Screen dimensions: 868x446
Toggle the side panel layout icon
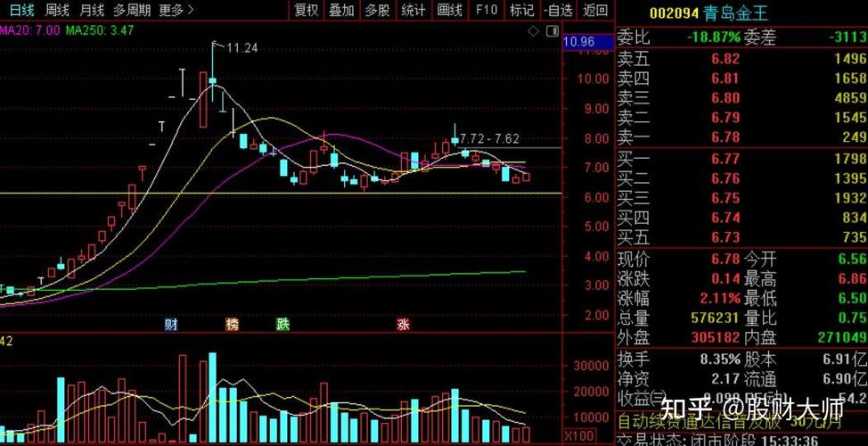(553, 31)
